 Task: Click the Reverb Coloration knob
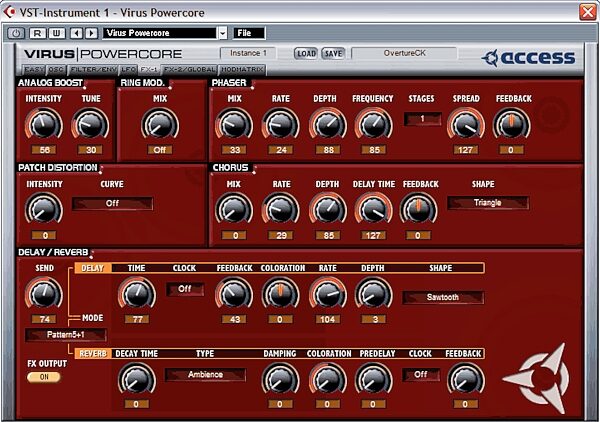pos(328,379)
